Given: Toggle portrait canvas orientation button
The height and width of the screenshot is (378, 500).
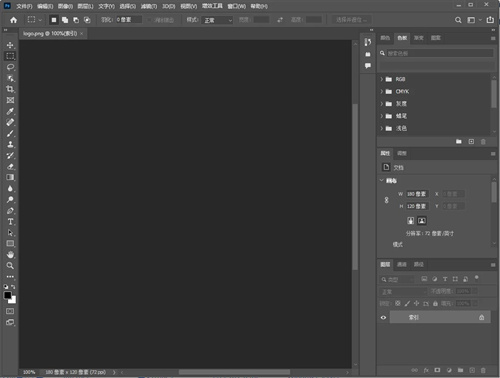Looking at the screenshot, I should pyautogui.click(x=411, y=221).
